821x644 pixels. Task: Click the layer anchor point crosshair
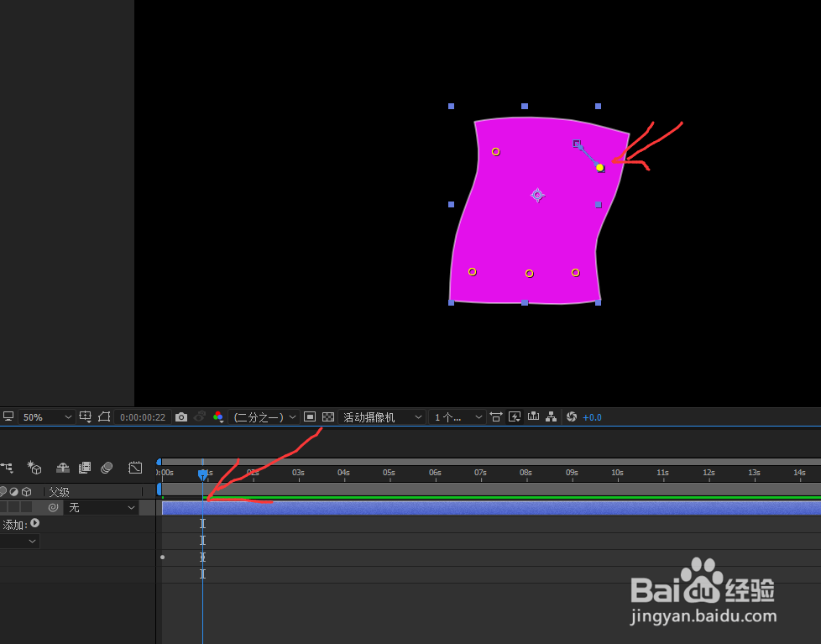[537, 196]
